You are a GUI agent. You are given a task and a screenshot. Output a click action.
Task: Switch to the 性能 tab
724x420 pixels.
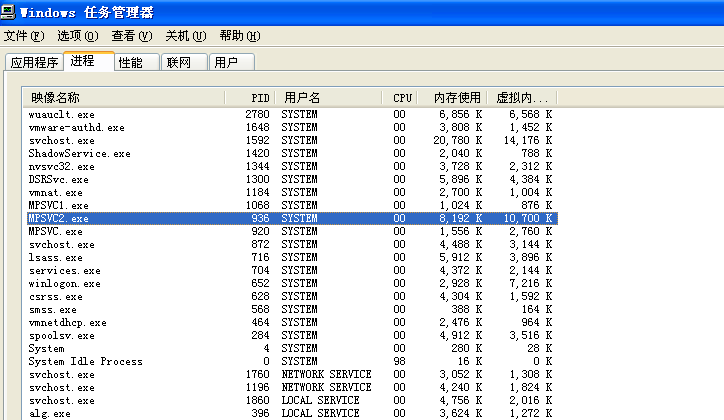pyautogui.click(x=131, y=63)
